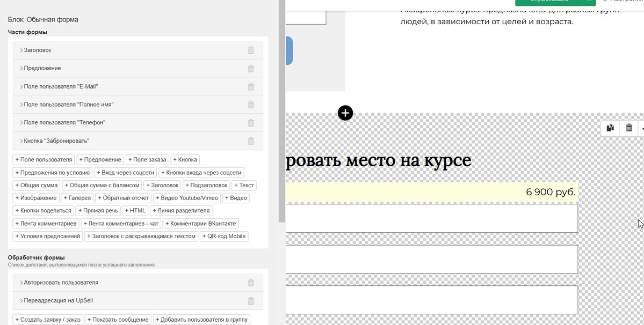644x325 pixels.
Task: Add "QR-код Mobile" element
Action: 224,237
